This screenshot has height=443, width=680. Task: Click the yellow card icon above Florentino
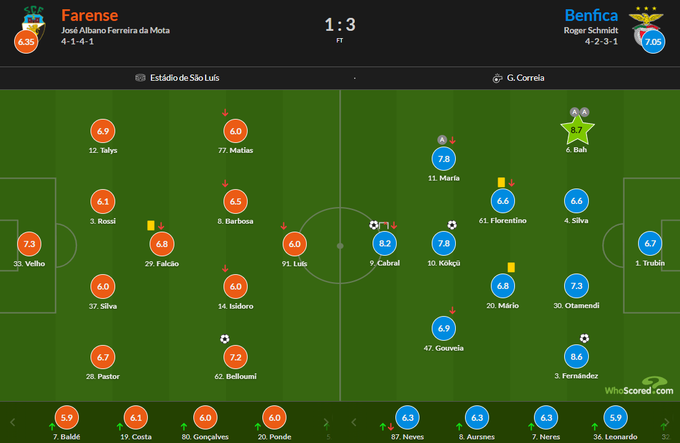(500, 182)
